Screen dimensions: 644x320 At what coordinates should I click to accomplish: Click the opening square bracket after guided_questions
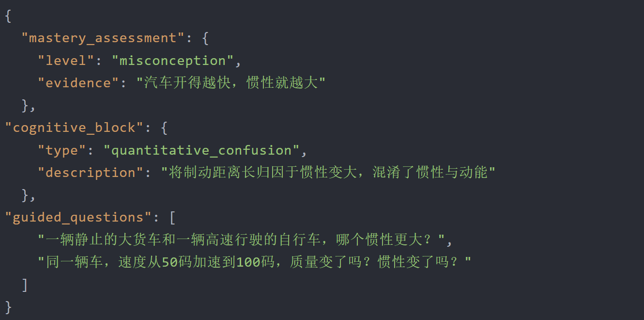(172, 217)
